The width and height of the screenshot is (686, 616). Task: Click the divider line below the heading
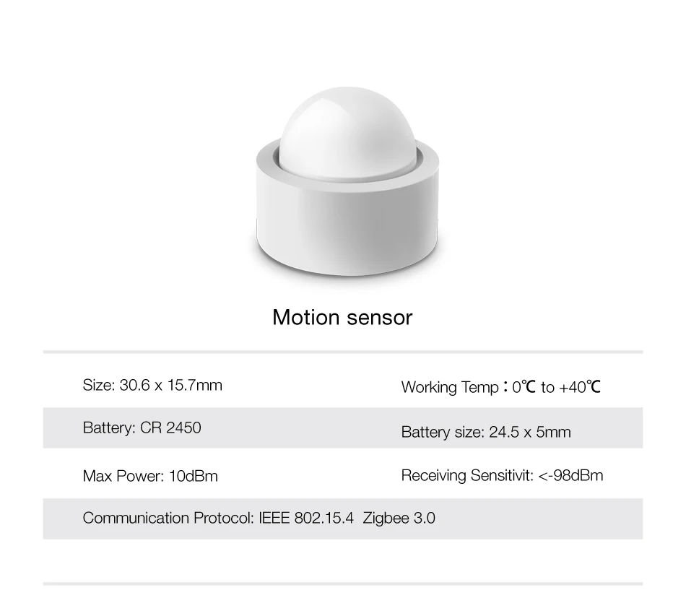click(343, 352)
